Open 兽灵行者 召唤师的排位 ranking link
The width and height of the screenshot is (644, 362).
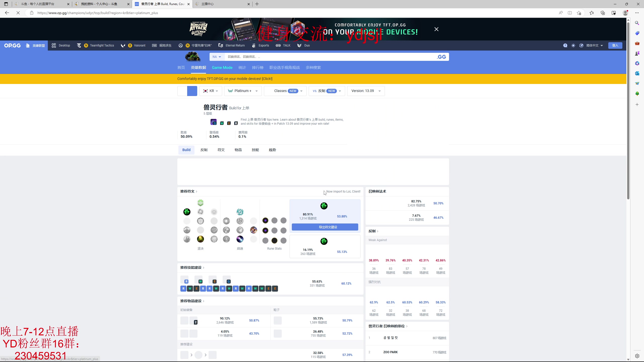388,326
